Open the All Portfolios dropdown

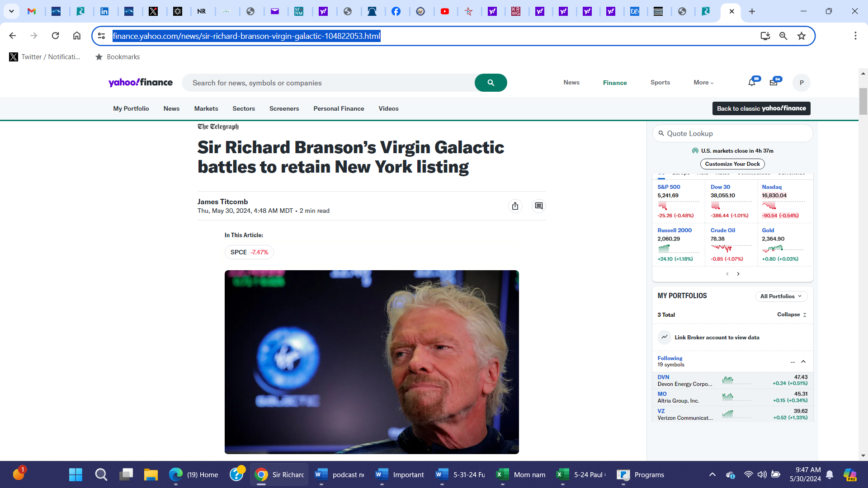pos(781,296)
